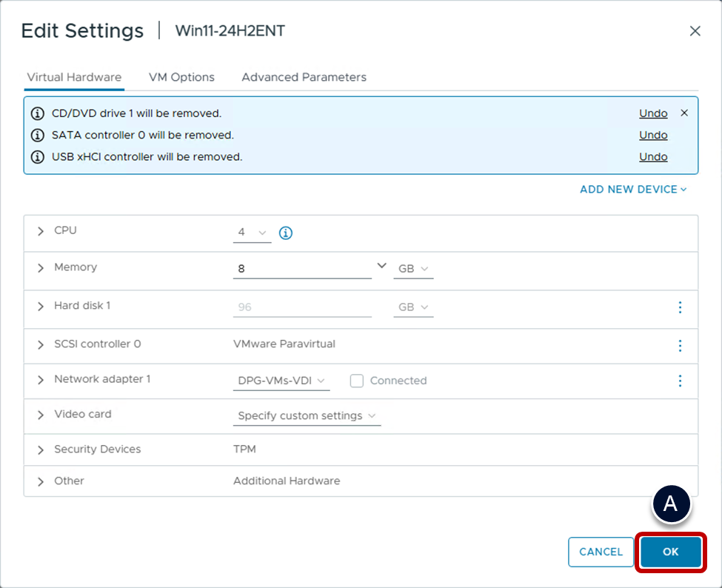
Task: Click OK to save settings
Action: coord(670,552)
